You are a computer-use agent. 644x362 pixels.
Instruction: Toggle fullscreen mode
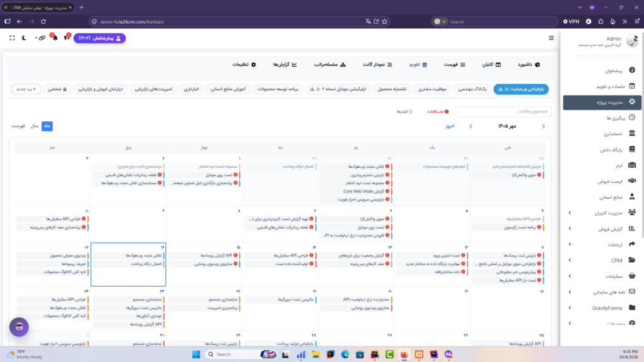13,38
